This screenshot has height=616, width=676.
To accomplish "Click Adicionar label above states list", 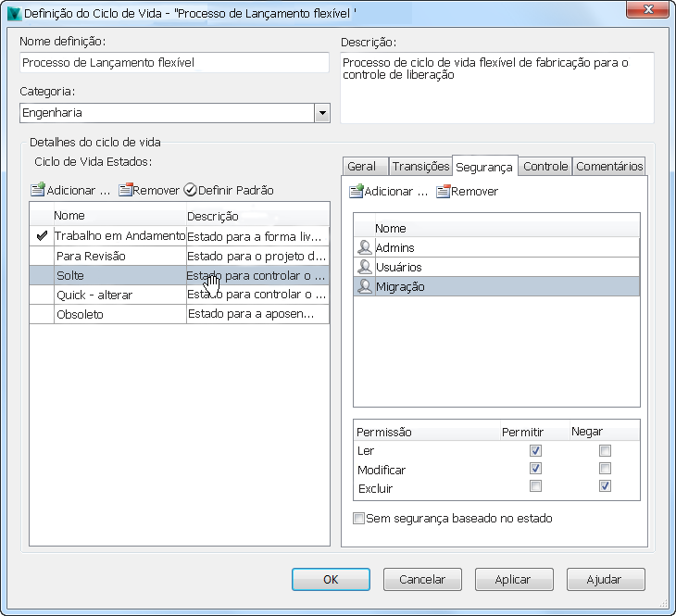I will coord(78,190).
